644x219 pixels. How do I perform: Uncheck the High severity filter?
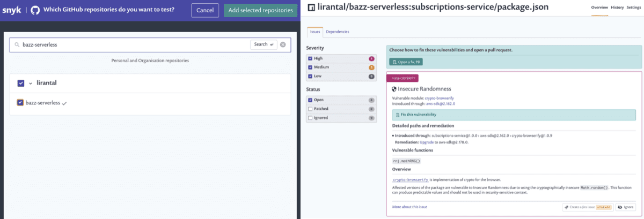pyautogui.click(x=310, y=58)
